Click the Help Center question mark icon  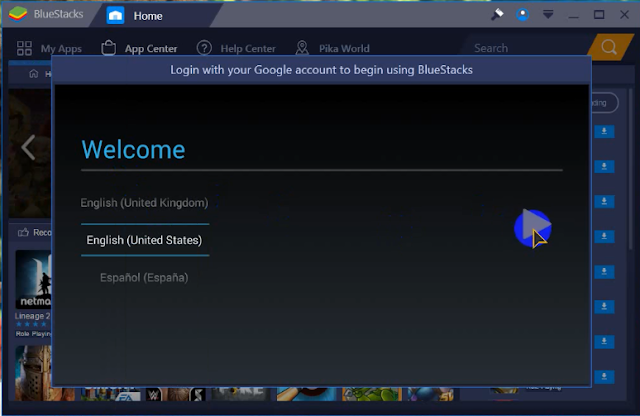[204, 48]
